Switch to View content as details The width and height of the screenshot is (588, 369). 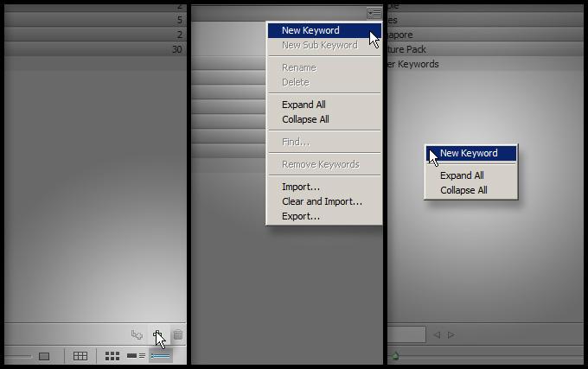(136, 355)
